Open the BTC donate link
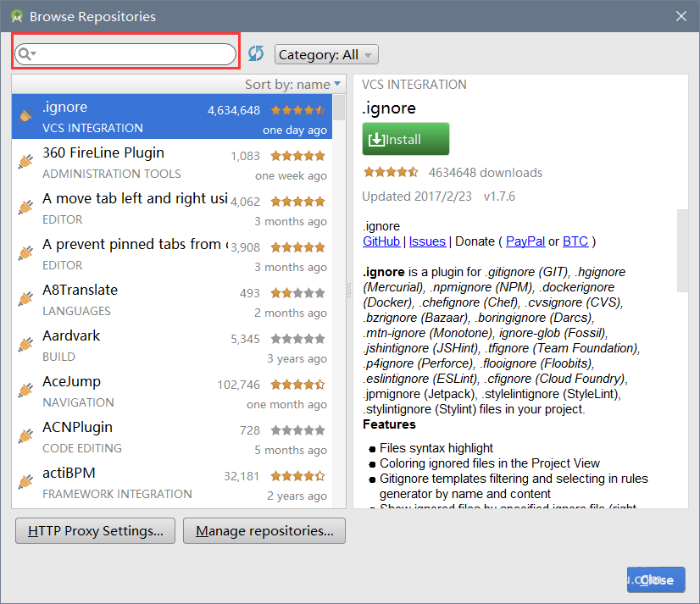Screen dimensions: 700x604 575,241
